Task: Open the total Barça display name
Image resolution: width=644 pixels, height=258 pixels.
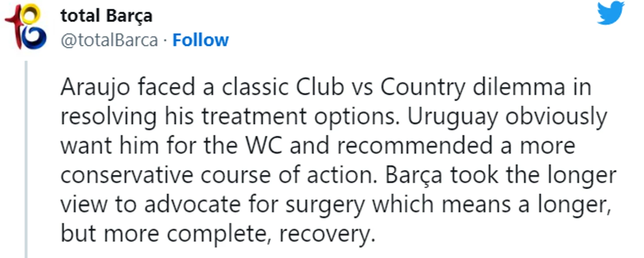Action: click(106, 16)
